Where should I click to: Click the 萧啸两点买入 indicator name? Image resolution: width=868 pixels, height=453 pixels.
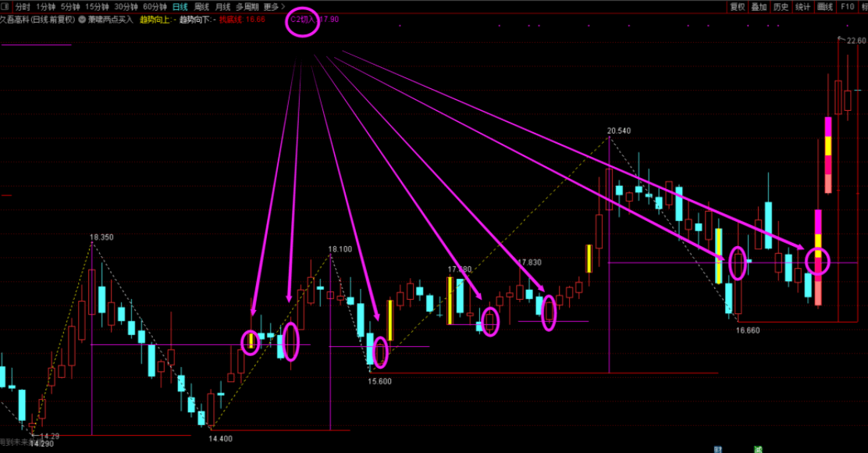point(111,20)
